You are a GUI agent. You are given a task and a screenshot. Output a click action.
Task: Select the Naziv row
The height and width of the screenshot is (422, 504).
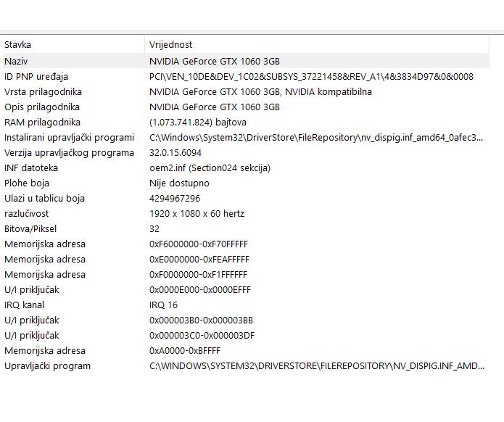point(17,61)
